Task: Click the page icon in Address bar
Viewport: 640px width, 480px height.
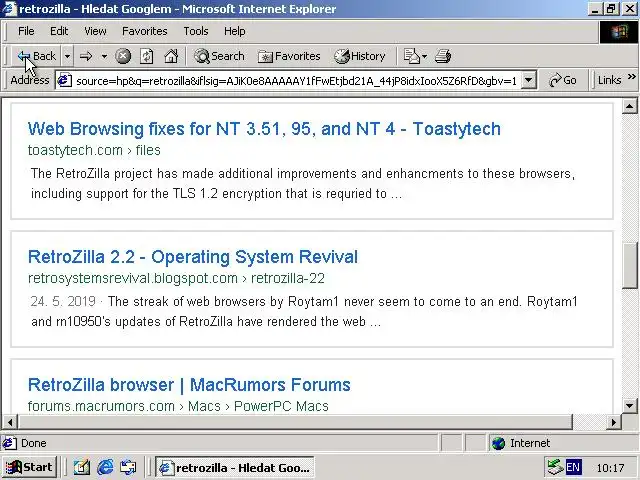Action: [64, 80]
